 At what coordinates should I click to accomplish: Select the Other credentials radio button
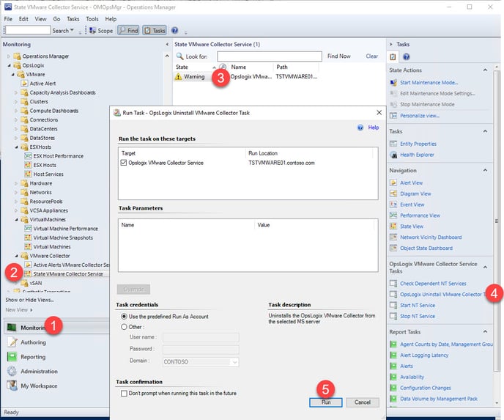coord(124,327)
